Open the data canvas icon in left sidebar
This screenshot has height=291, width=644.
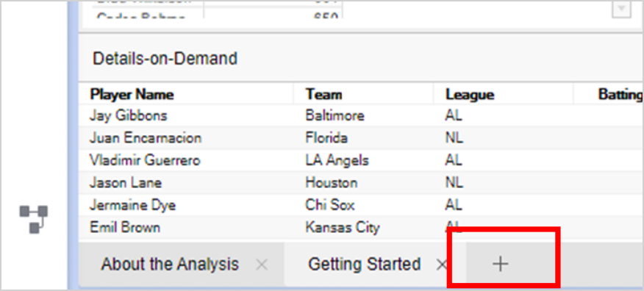34,219
